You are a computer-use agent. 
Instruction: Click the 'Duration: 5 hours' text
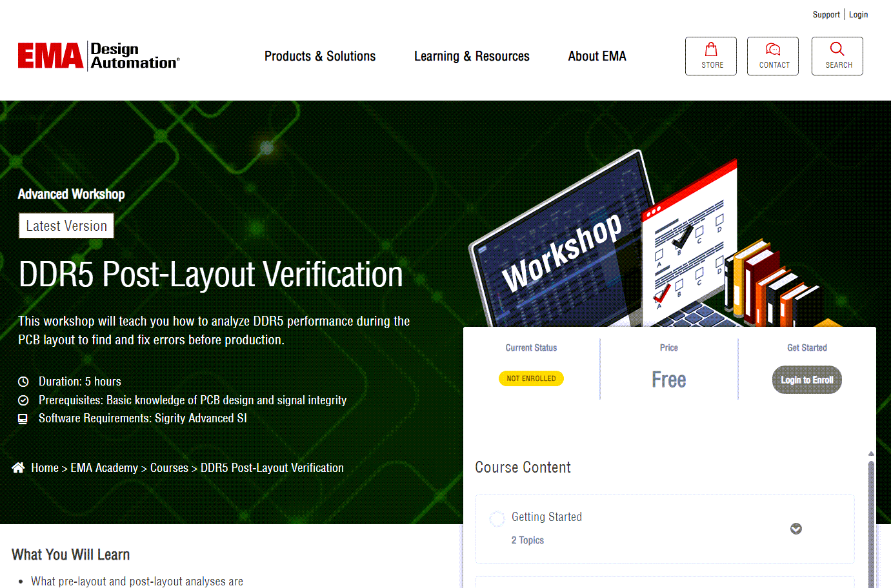80,382
